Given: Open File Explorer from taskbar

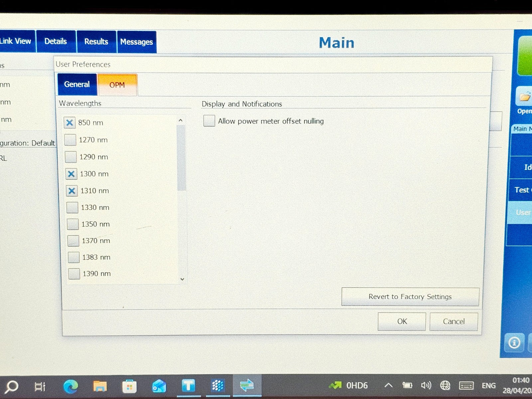Looking at the screenshot, I should click(x=100, y=386).
